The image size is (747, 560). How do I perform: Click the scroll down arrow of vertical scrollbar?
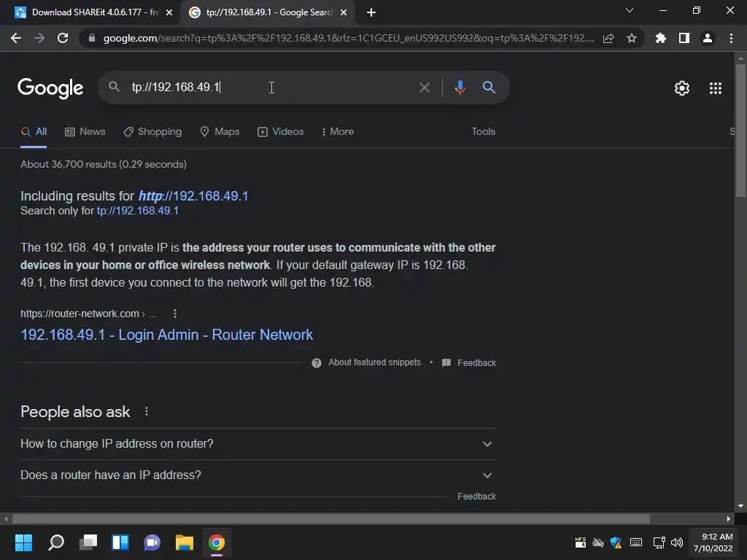(x=740, y=506)
